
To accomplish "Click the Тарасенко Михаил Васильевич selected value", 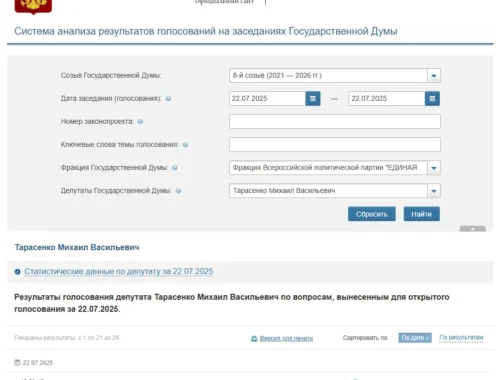I will (x=284, y=191).
